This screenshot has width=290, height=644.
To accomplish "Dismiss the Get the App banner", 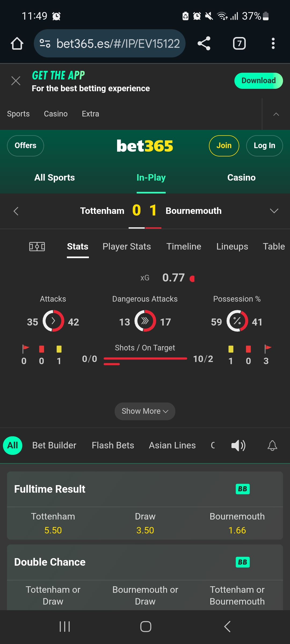I will pos(16,80).
